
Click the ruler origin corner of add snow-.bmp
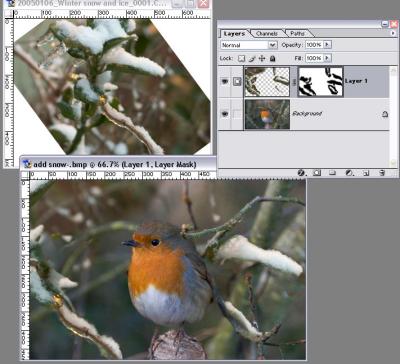coord(25,175)
